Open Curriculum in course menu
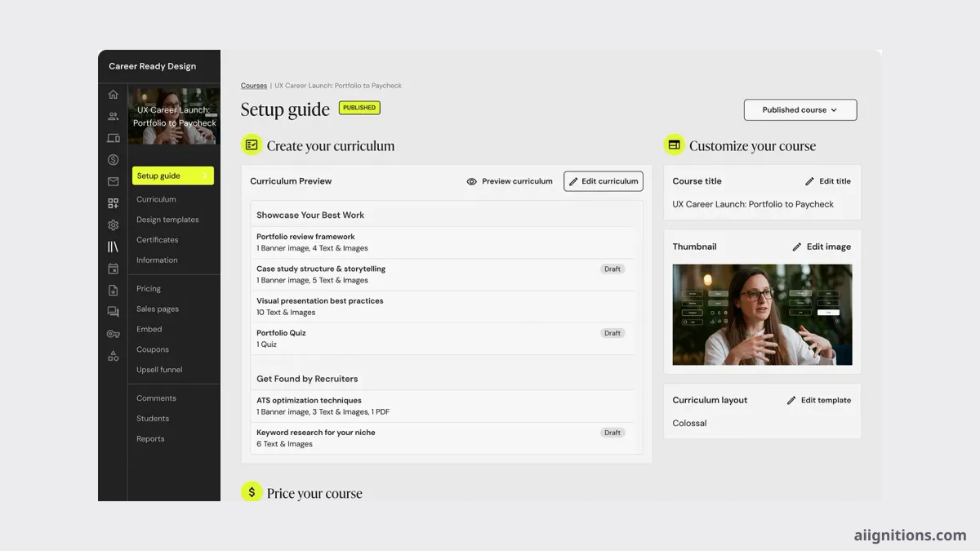The width and height of the screenshot is (980, 551). pos(156,199)
